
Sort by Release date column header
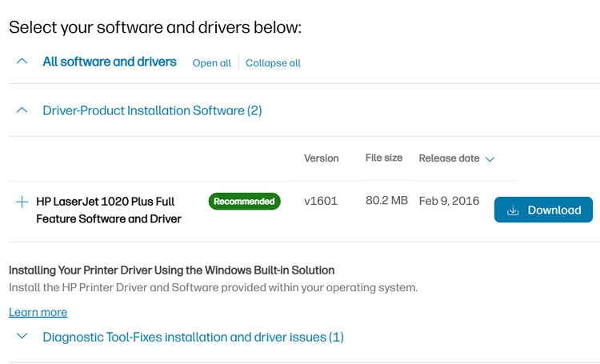(x=449, y=158)
